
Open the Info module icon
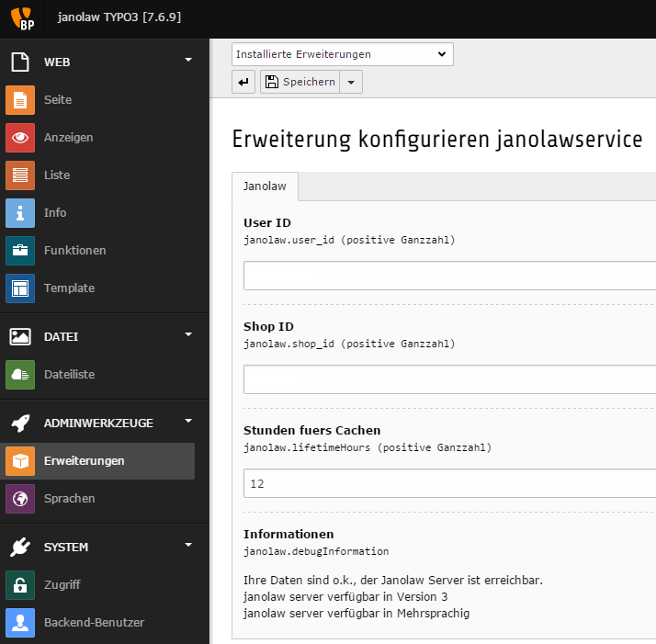click(20, 213)
